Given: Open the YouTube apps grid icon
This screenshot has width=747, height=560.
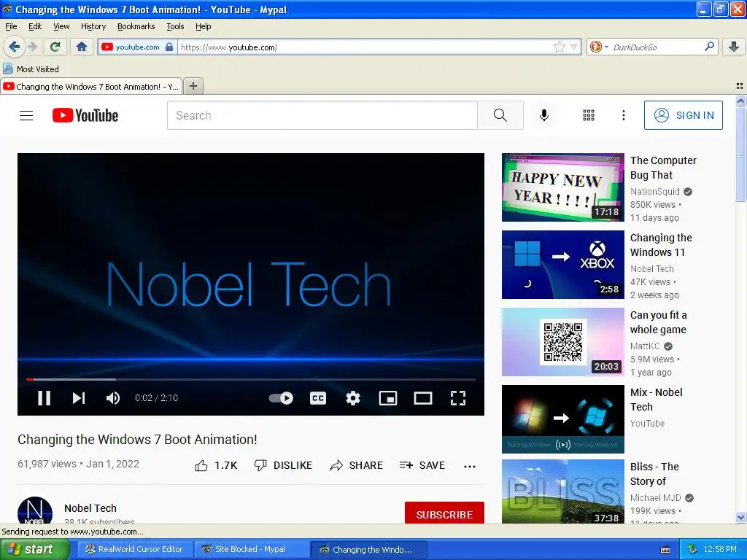Looking at the screenshot, I should click(589, 115).
